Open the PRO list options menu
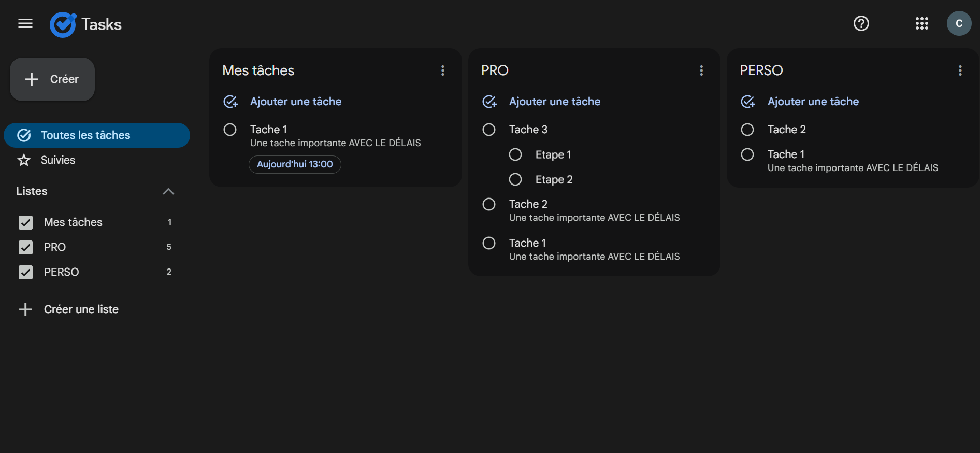The height and width of the screenshot is (453, 980). tap(701, 70)
